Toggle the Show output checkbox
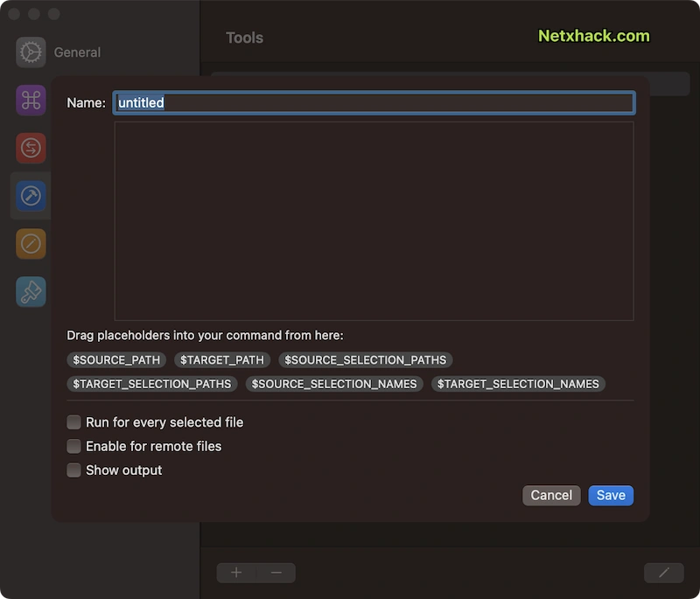 [x=73, y=470]
